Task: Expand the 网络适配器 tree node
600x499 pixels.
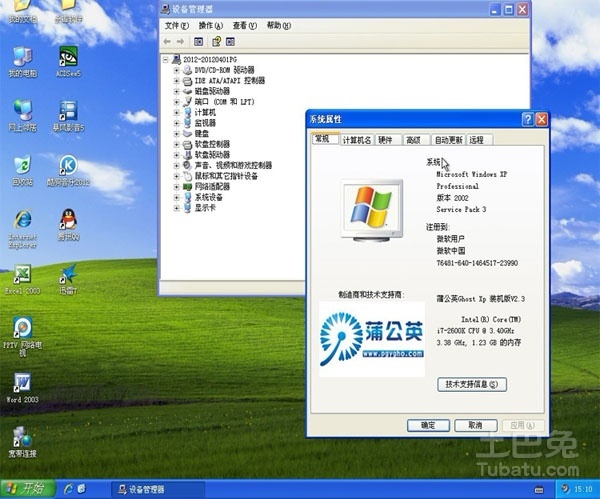Action: [x=176, y=187]
